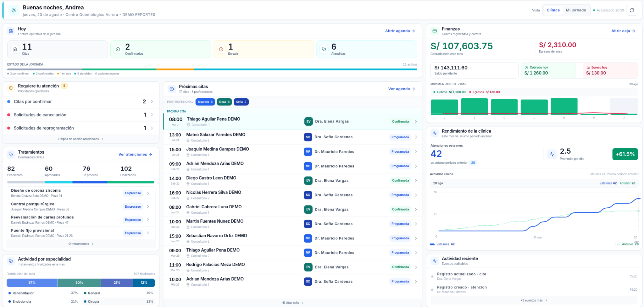The image size is (644, 307).
Task: Open the Registro creado · atencion event
Action: 534,289
